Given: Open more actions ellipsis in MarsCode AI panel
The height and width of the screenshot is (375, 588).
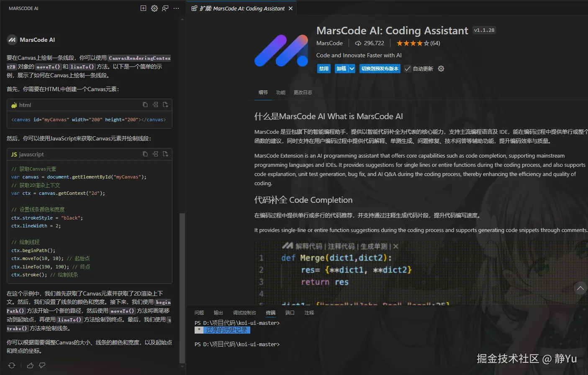Looking at the screenshot, I should pos(176,8).
